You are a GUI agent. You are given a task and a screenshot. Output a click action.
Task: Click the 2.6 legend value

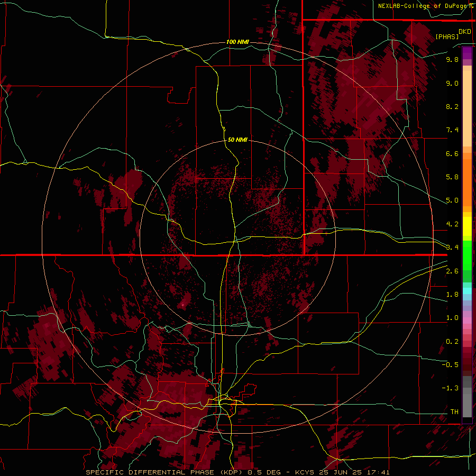click(x=452, y=271)
